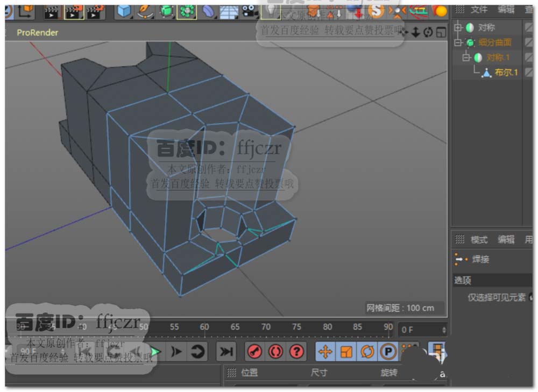Toggle playback loop mode

coord(197,352)
